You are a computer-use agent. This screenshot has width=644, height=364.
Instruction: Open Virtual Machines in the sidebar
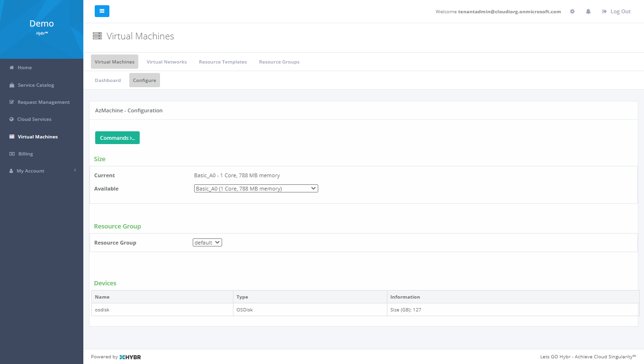(37, 137)
